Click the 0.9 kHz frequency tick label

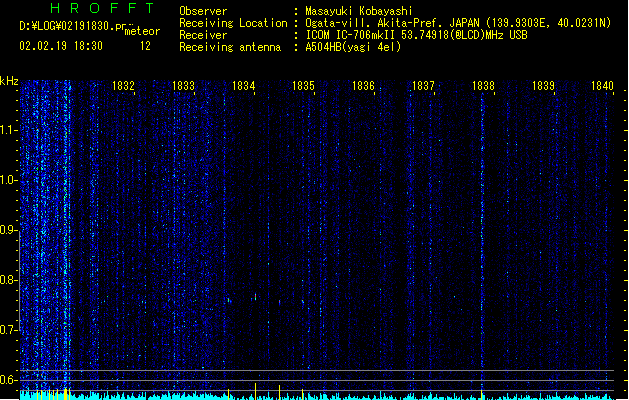(8, 230)
